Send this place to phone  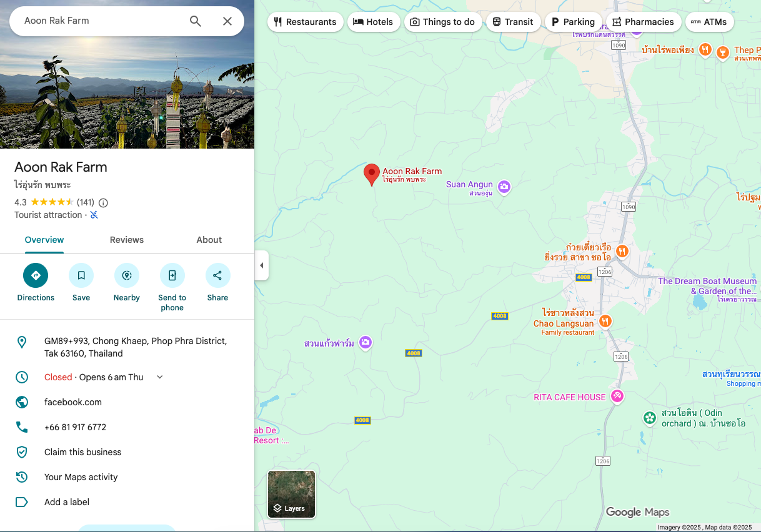[172, 287]
